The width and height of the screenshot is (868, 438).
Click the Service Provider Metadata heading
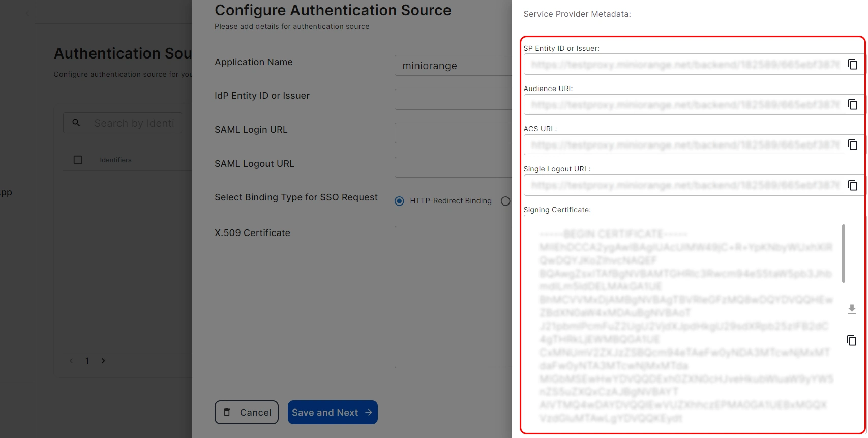click(x=577, y=14)
